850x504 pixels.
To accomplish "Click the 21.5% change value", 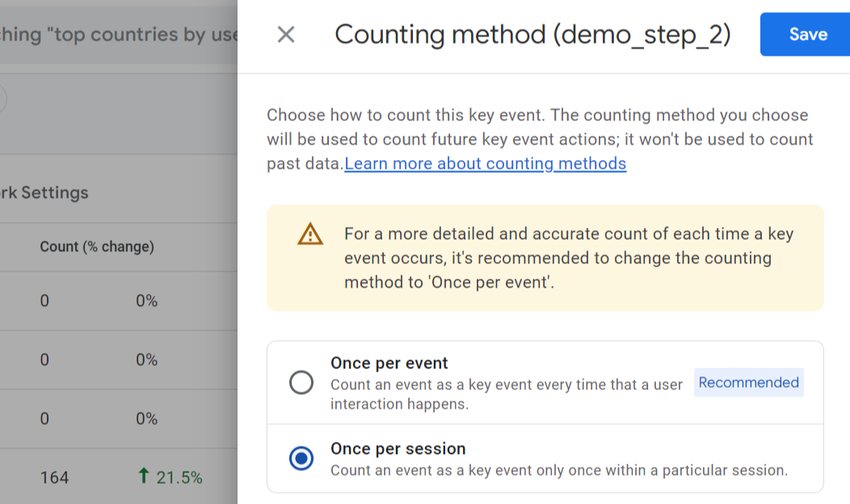I will point(179,478).
